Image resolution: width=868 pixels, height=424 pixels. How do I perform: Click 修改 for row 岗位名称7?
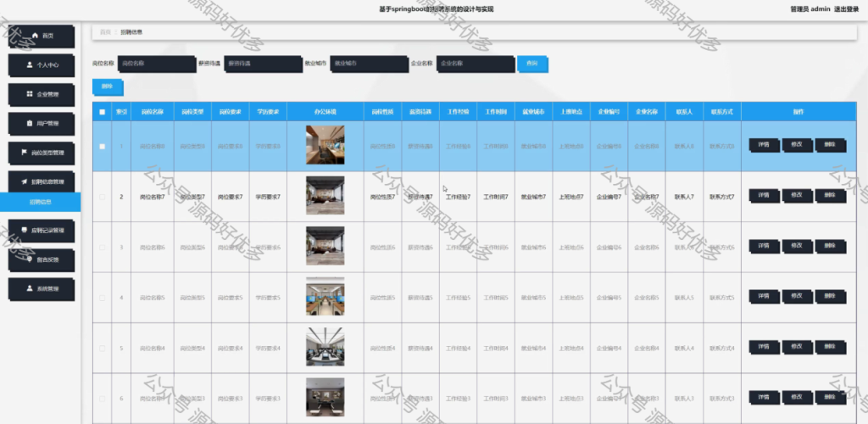(x=797, y=196)
